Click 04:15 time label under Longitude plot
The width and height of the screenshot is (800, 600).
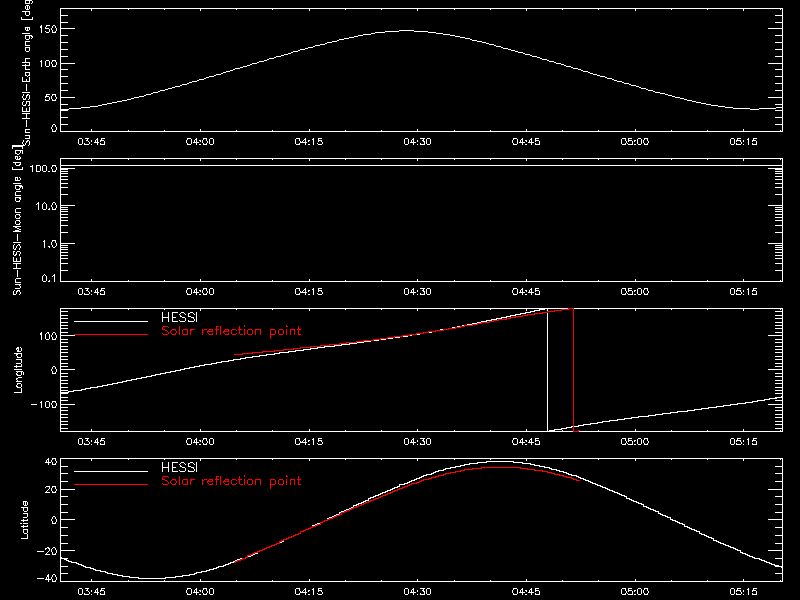click(309, 442)
